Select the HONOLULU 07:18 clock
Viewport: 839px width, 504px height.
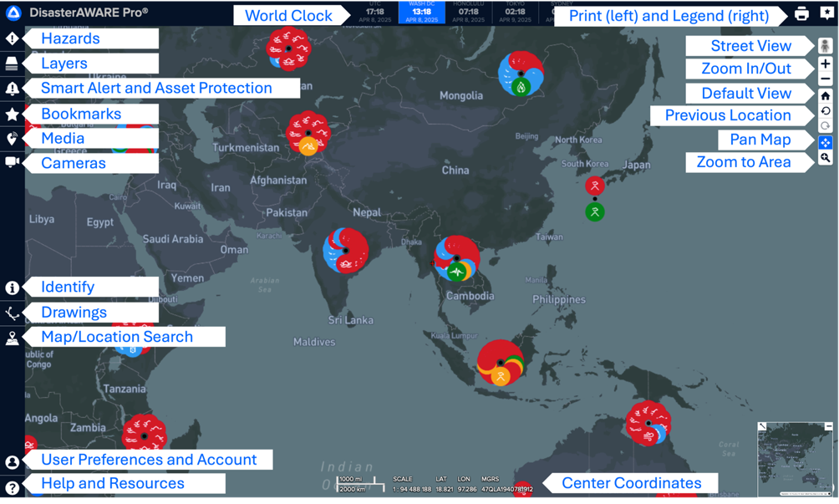pyautogui.click(x=469, y=13)
